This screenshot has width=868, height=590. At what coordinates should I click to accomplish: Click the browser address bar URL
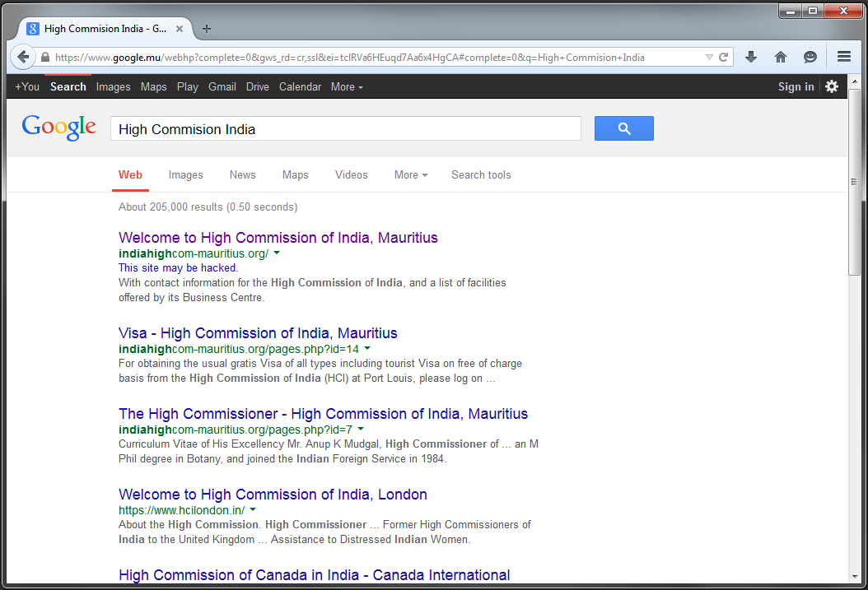coord(350,57)
